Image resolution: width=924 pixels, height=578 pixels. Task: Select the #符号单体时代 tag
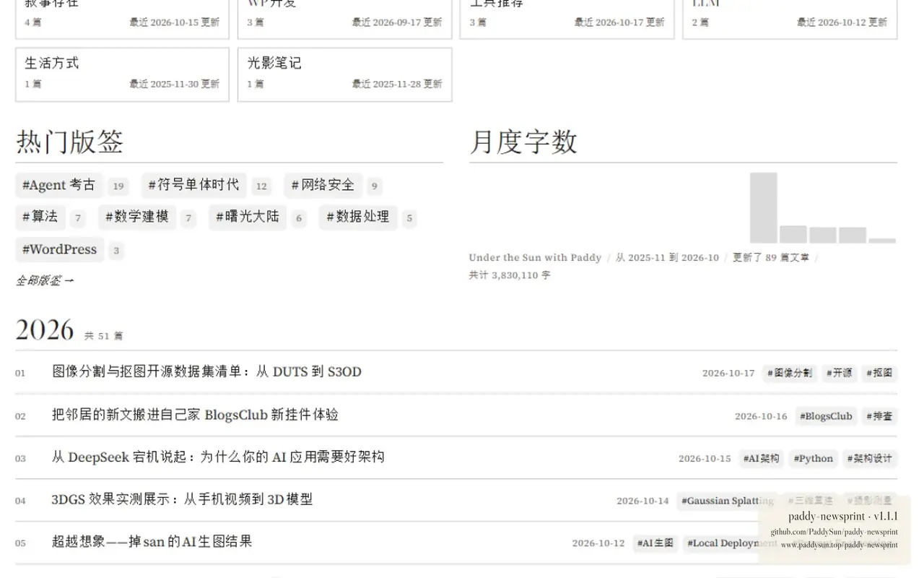coord(193,185)
